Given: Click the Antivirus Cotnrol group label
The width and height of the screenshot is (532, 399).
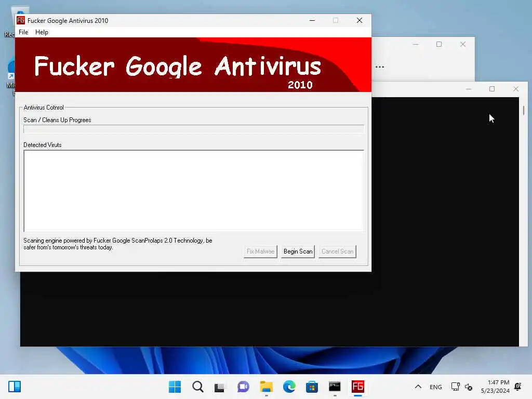Looking at the screenshot, I should (44, 108).
